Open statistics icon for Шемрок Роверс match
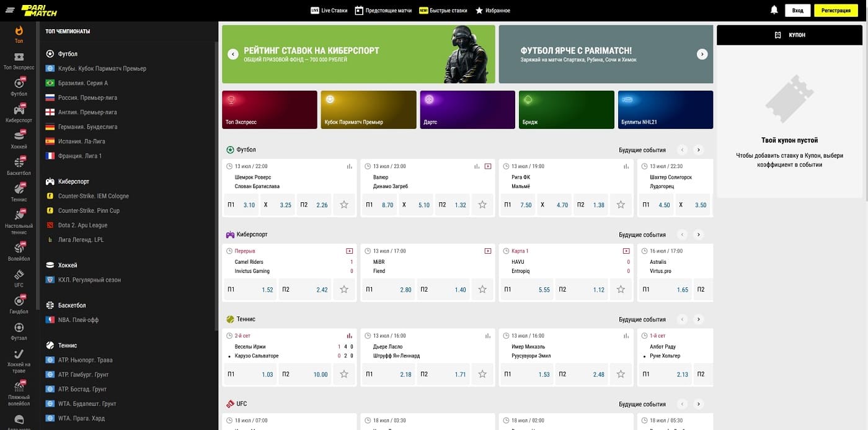 coord(350,166)
